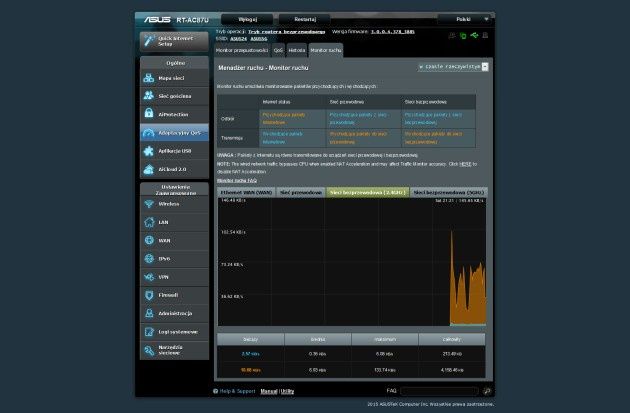The height and width of the screenshot is (413, 630).
Task: Open Polski language dropdown
Action: [x=465, y=19]
